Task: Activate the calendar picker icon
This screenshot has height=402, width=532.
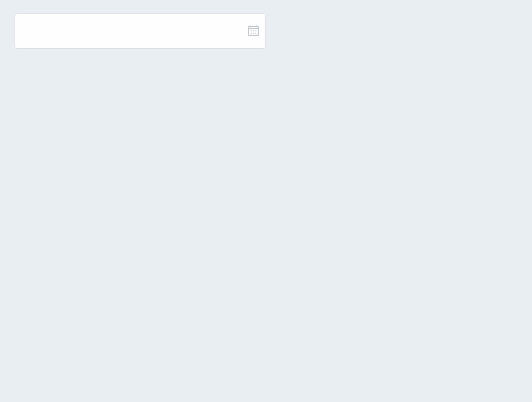Action: [253, 31]
